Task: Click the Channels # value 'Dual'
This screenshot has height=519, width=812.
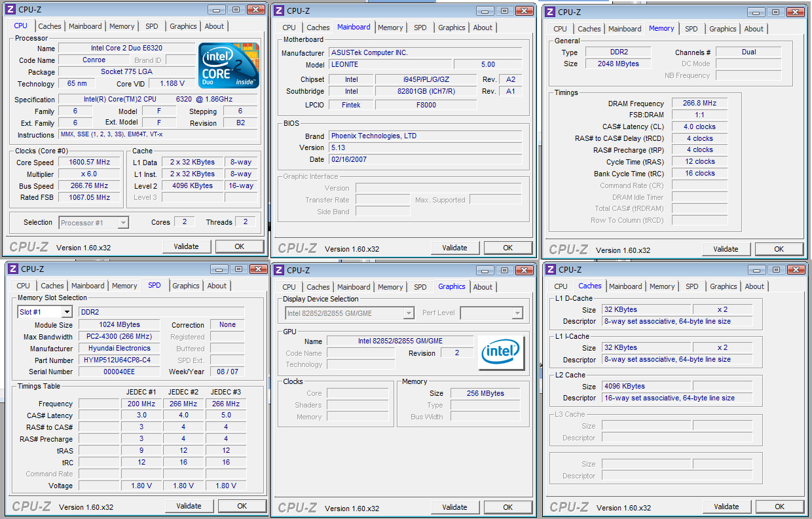Action: (748, 52)
